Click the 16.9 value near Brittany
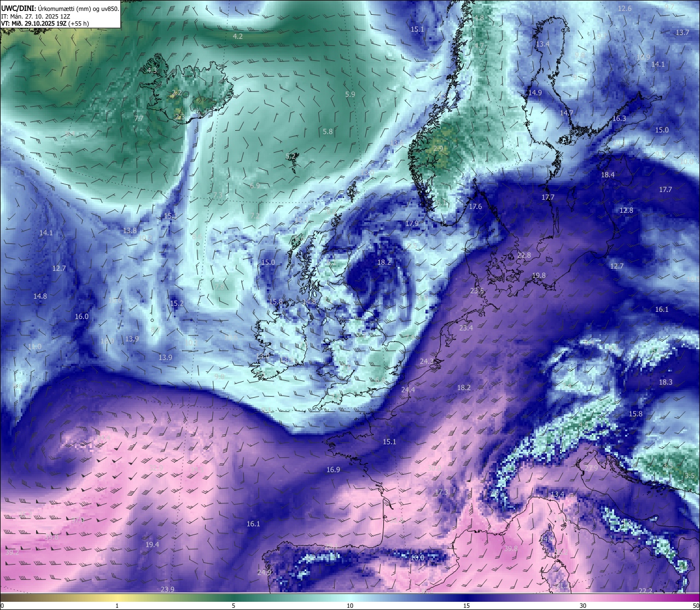700x610 pixels. (333, 469)
